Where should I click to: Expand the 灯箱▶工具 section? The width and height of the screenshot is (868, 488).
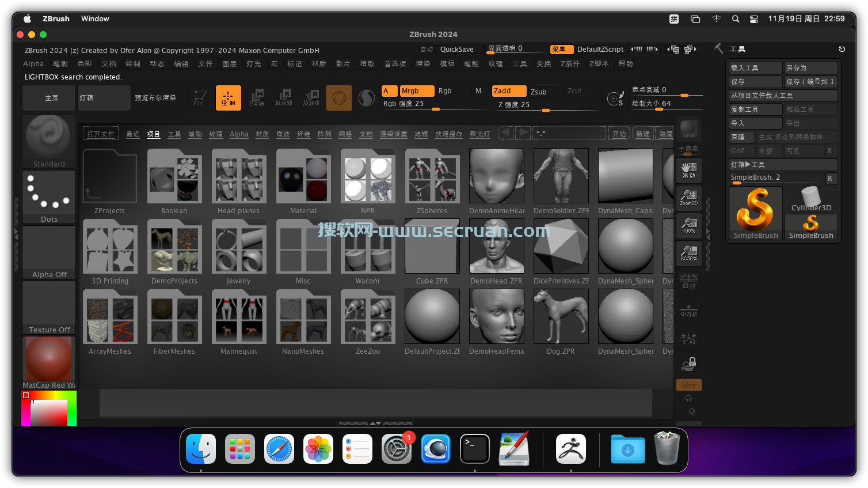(x=783, y=165)
